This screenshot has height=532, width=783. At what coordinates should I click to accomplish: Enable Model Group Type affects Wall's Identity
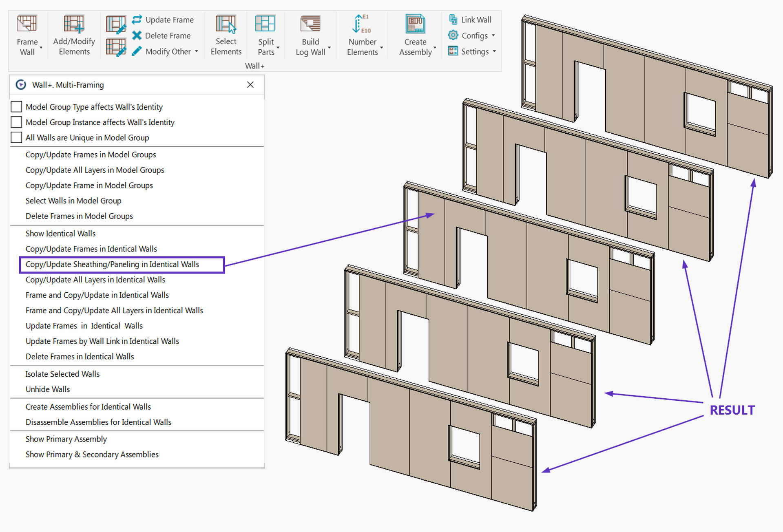tap(16, 106)
